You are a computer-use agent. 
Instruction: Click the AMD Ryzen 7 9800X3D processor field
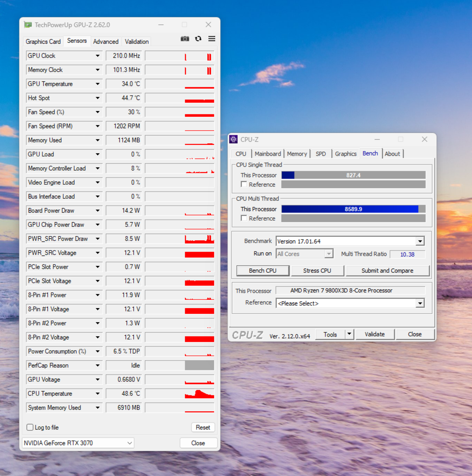(x=350, y=291)
